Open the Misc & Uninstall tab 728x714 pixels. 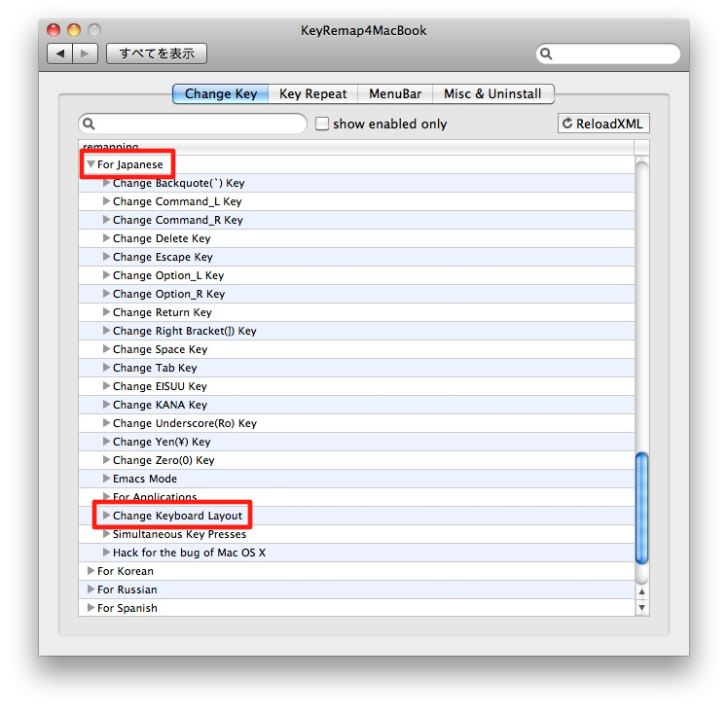(493, 94)
